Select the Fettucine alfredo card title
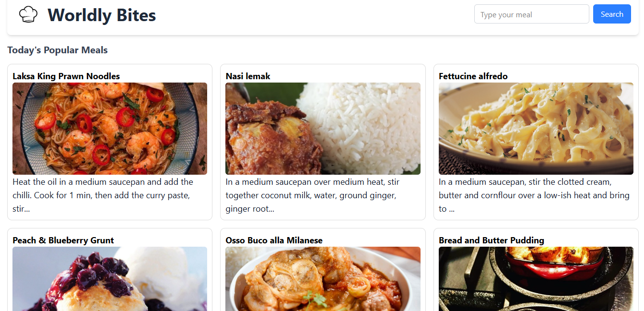The image size is (644, 311). tap(473, 76)
